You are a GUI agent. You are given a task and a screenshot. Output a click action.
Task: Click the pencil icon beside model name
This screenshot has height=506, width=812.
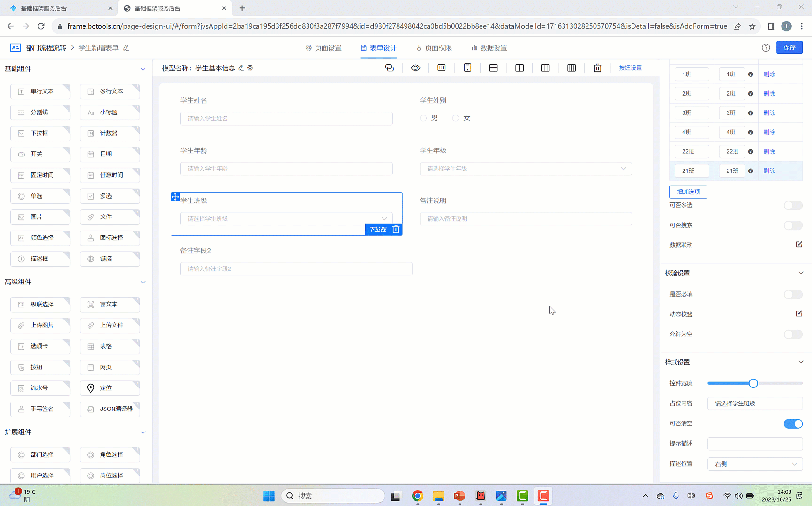(241, 68)
